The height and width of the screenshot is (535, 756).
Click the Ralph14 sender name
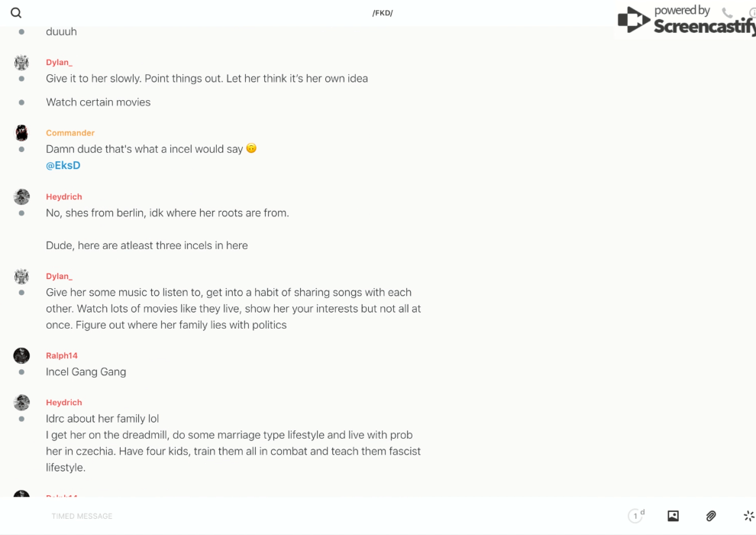(62, 355)
